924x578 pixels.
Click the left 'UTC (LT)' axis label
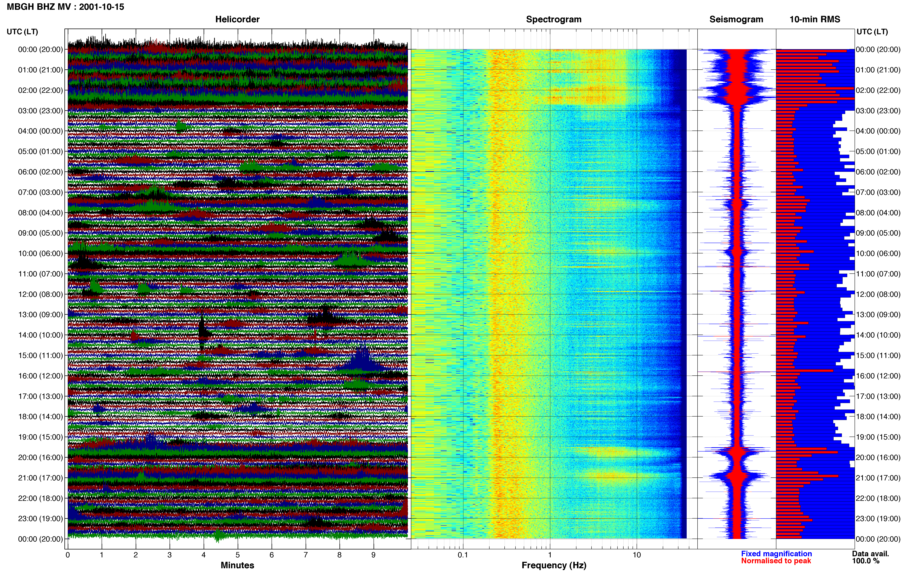pos(22,31)
